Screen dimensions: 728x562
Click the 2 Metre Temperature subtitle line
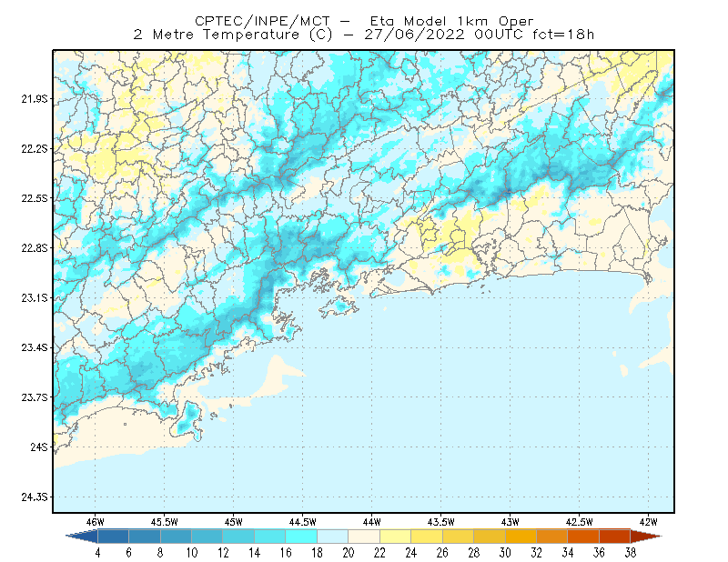[x=363, y=35]
